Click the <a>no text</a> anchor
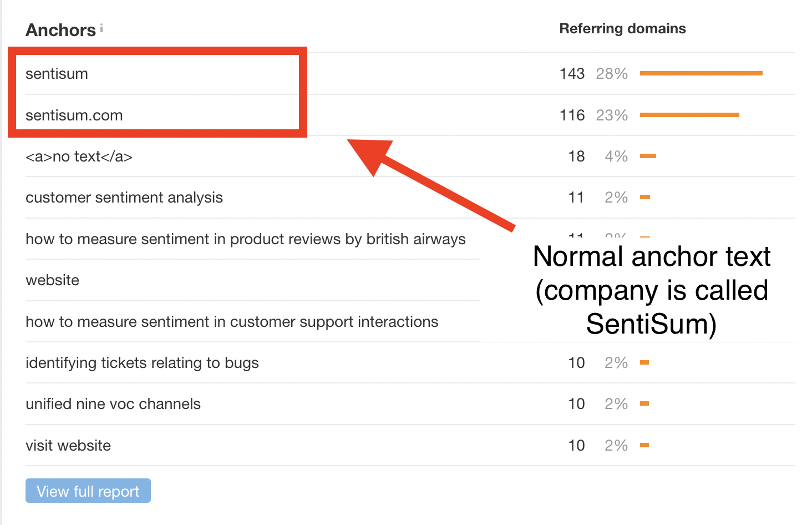Viewport: 812px width, 525px height. [79, 157]
